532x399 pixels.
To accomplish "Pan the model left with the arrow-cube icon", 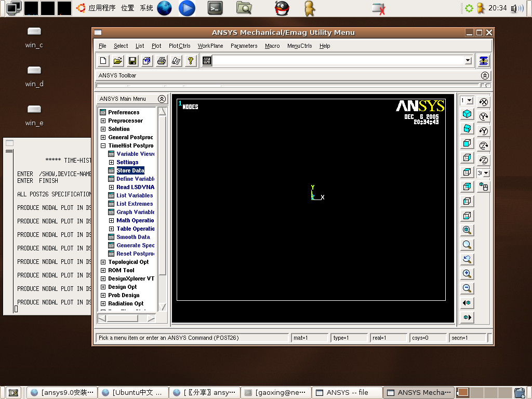I will click(467, 303).
